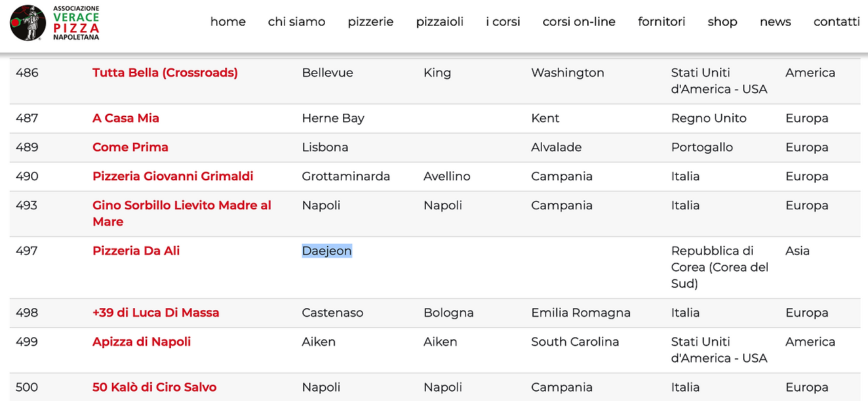Visit the shop menu item
868x401 pixels.
click(723, 22)
